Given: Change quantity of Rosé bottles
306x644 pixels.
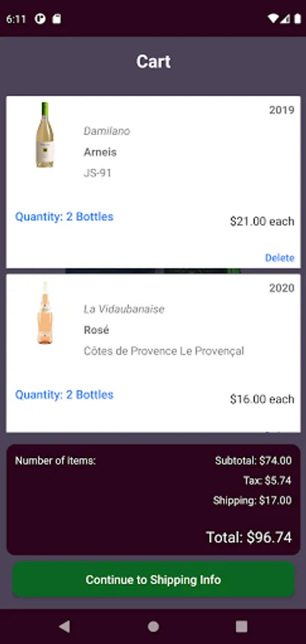Looking at the screenshot, I should [64, 395].
